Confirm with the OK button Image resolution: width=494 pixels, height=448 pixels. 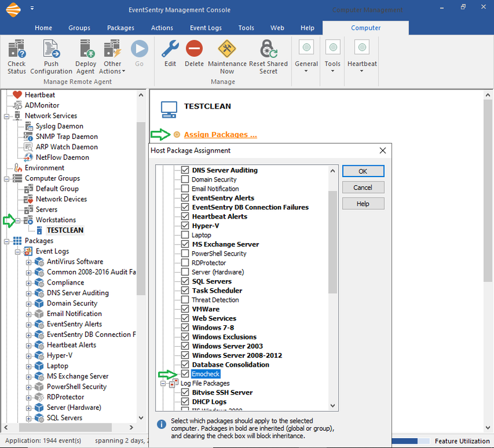point(363,172)
